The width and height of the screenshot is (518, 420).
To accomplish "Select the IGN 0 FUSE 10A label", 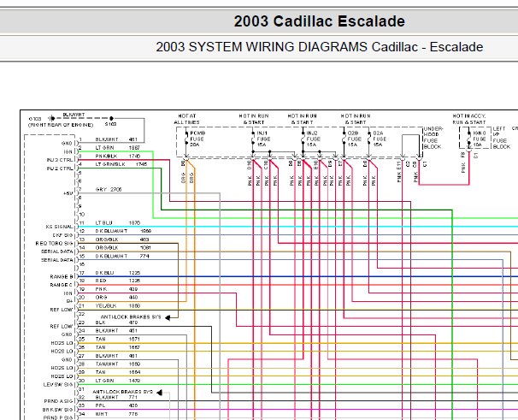I will (x=480, y=139).
